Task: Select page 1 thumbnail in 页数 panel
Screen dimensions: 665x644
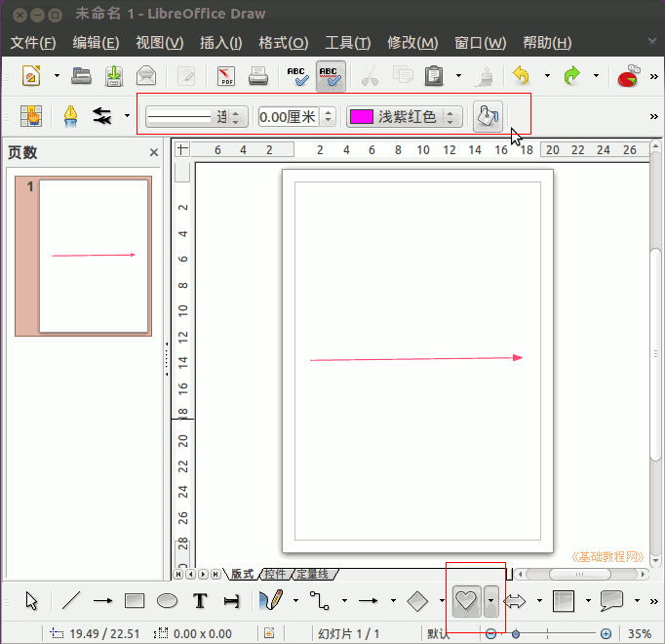Action: (93, 256)
